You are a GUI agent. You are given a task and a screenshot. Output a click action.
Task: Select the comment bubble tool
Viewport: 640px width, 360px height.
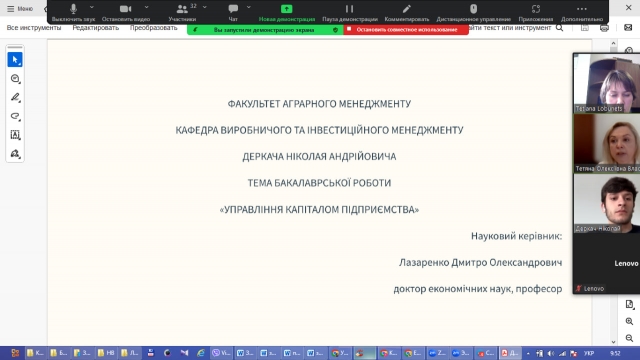[x=15, y=78]
